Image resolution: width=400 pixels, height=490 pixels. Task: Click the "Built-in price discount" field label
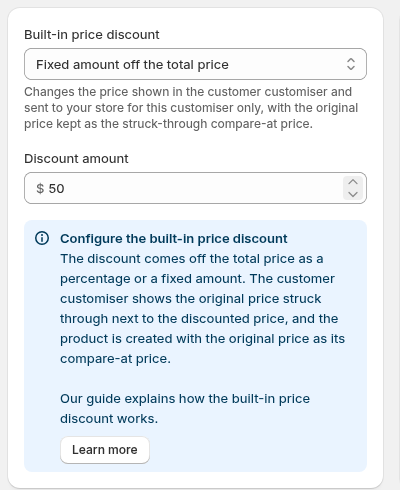pyautogui.click(x=92, y=35)
